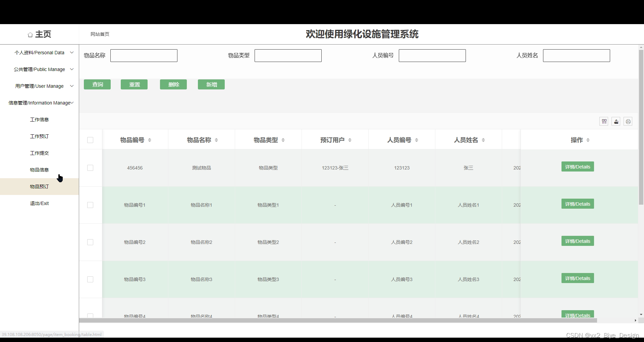Open 详情/Details for 物品编号2 row
Image resolution: width=644 pixels, height=342 pixels.
578,241
